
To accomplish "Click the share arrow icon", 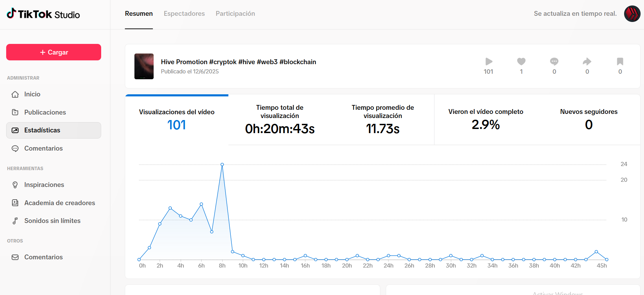I will point(587,61).
